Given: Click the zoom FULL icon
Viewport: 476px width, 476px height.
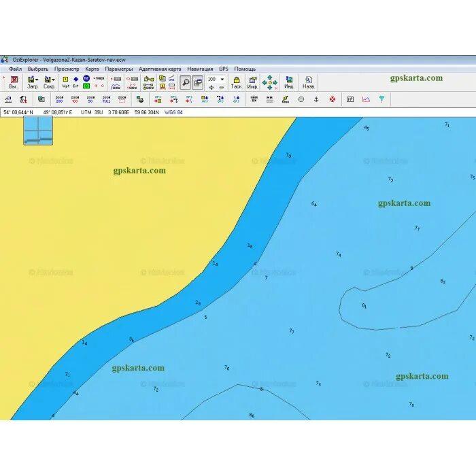Looking at the screenshot, I should point(107,99).
